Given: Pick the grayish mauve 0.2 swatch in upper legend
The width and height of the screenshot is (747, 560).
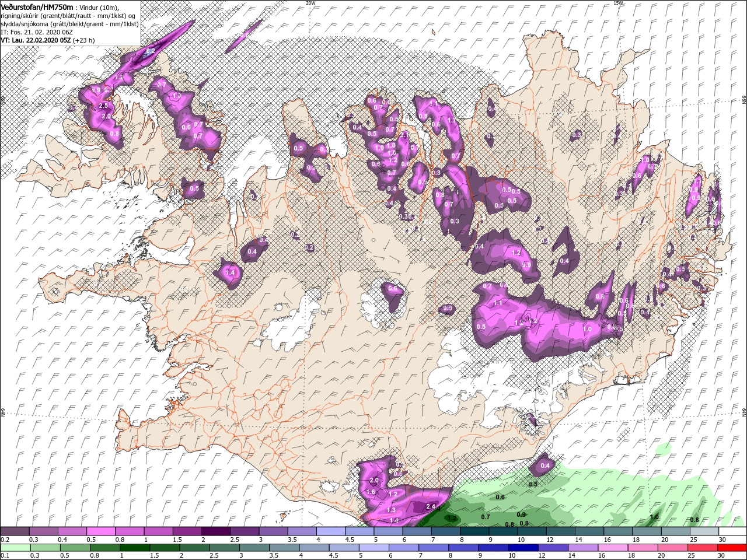Looking at the screenshot, I should [15, 532].
